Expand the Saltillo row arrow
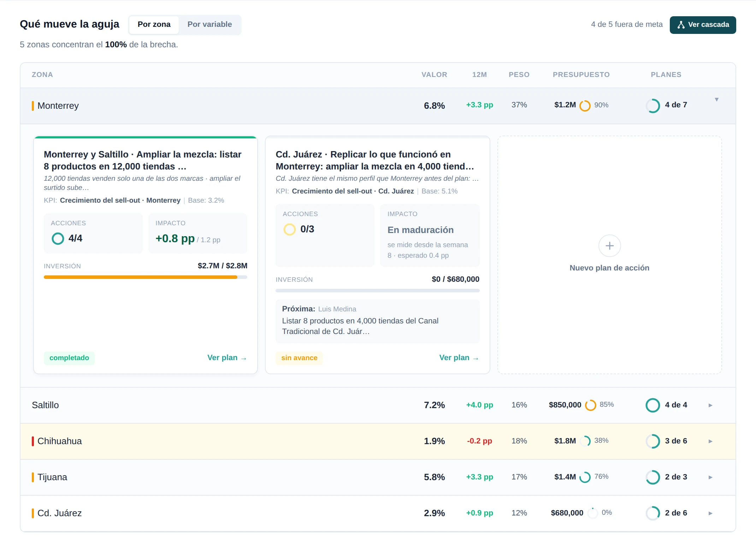The height and width of the screenshot is (555, 756). 710,405
